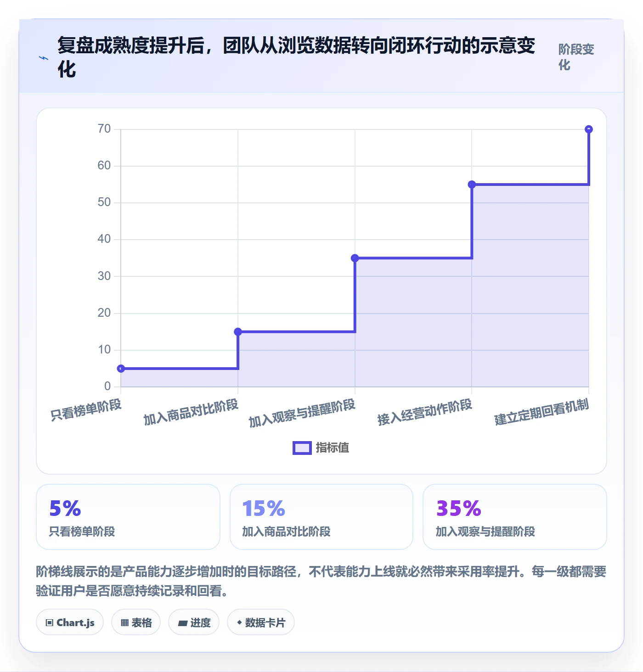The height and width of the screenshot is (672, 643).
Task: Click the 接入经营动作阶段 x-axis label
Action: coord(424,412)
